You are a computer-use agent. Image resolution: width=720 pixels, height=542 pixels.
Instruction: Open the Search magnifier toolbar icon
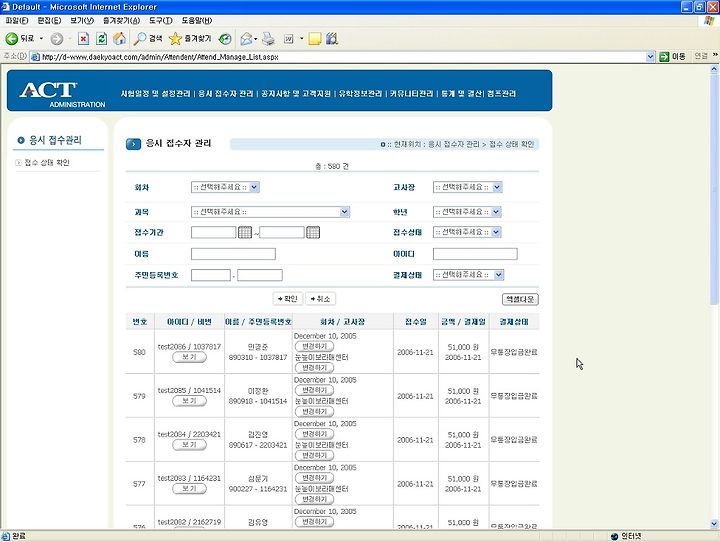point(140,39)
